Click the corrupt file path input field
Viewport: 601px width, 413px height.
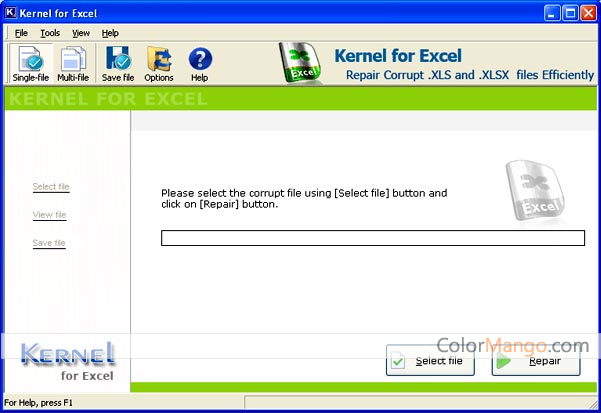coord(373,238)
